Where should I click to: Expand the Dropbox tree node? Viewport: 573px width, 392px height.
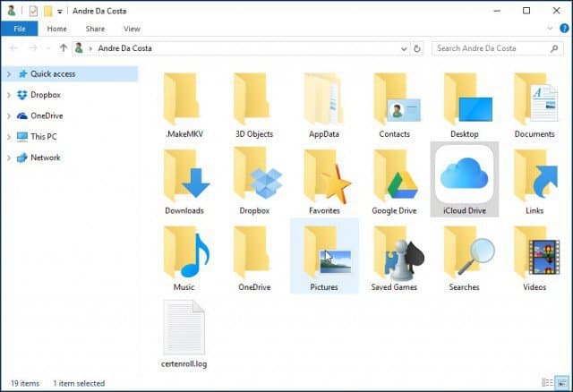click(9, 95)
